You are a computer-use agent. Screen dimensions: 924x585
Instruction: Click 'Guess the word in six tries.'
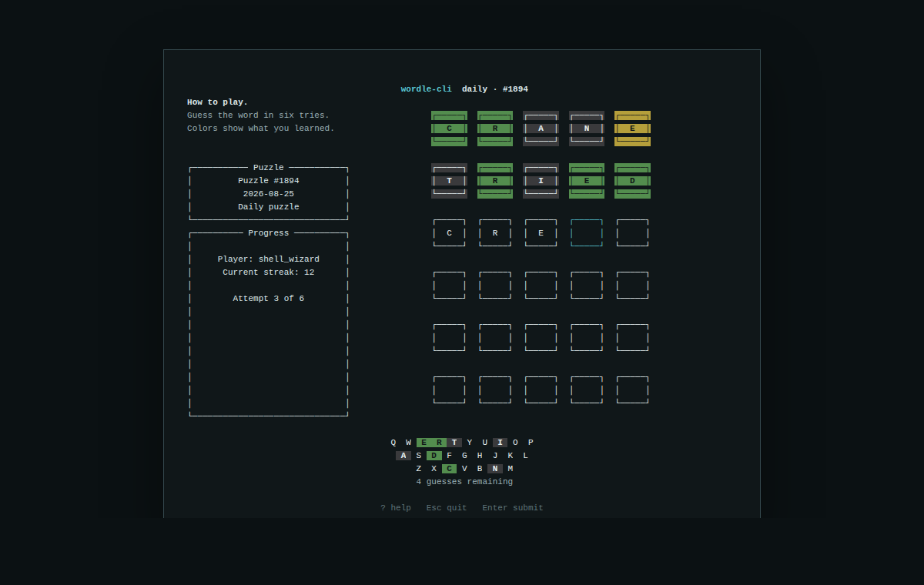[x=258, y=115]
